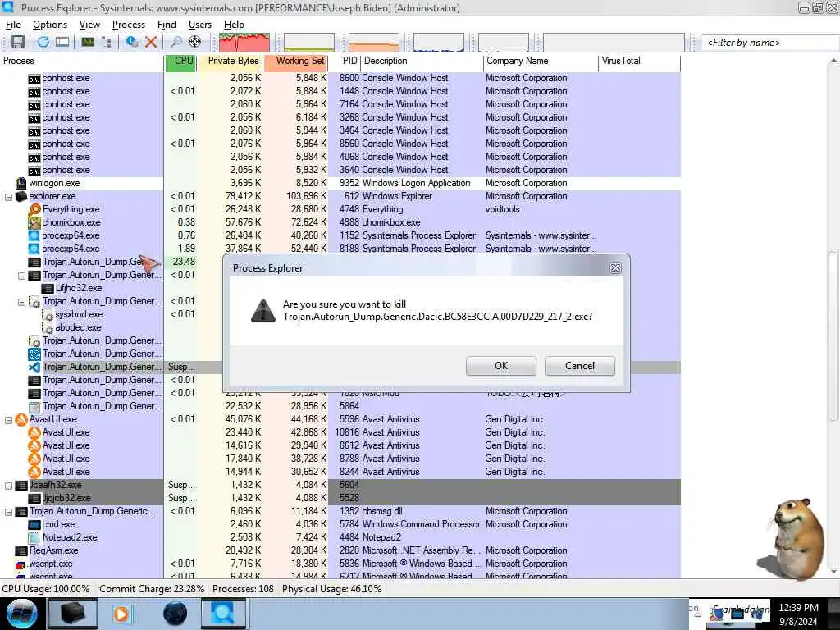Click the Refresh Now toolbar icon
This screenshot has height=630, width=840.
pos(43,42)
